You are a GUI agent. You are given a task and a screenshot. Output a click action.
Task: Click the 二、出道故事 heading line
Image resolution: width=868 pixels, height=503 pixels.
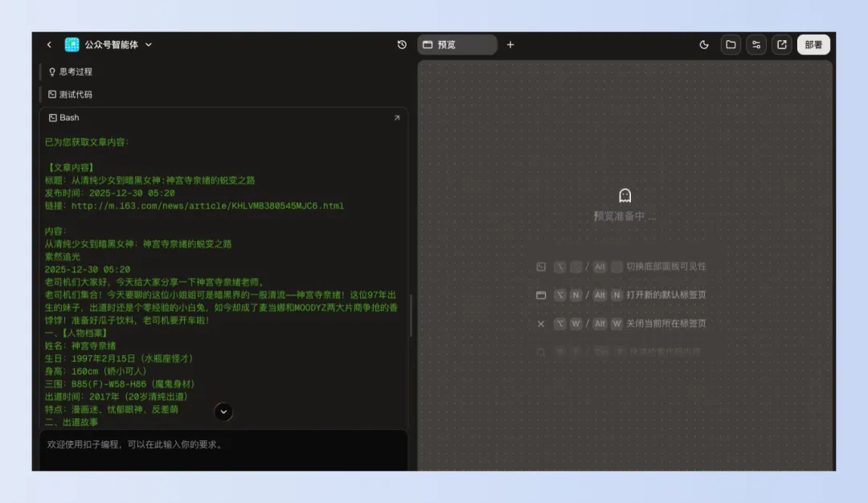click(72, 422)
